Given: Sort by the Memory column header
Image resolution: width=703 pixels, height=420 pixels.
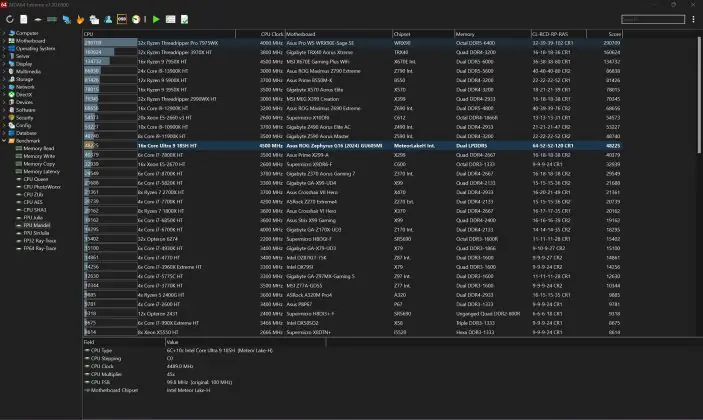Looking at the screenshot, I should (492, 34).
